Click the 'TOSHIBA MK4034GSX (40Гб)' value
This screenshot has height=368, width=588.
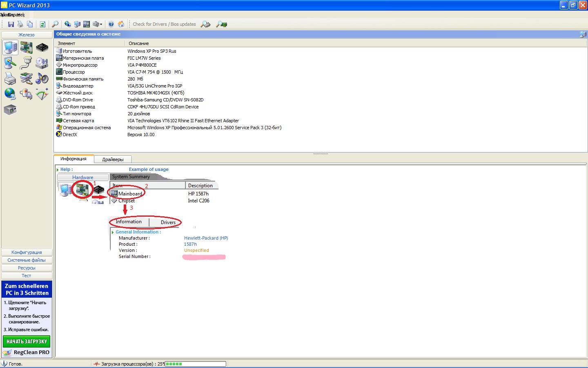click(156, 93)
